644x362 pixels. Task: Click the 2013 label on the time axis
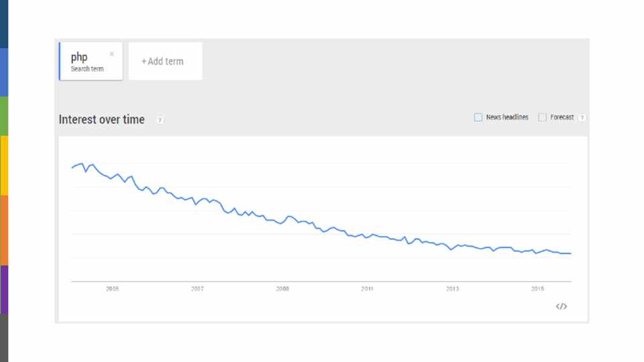click(453, 289)
